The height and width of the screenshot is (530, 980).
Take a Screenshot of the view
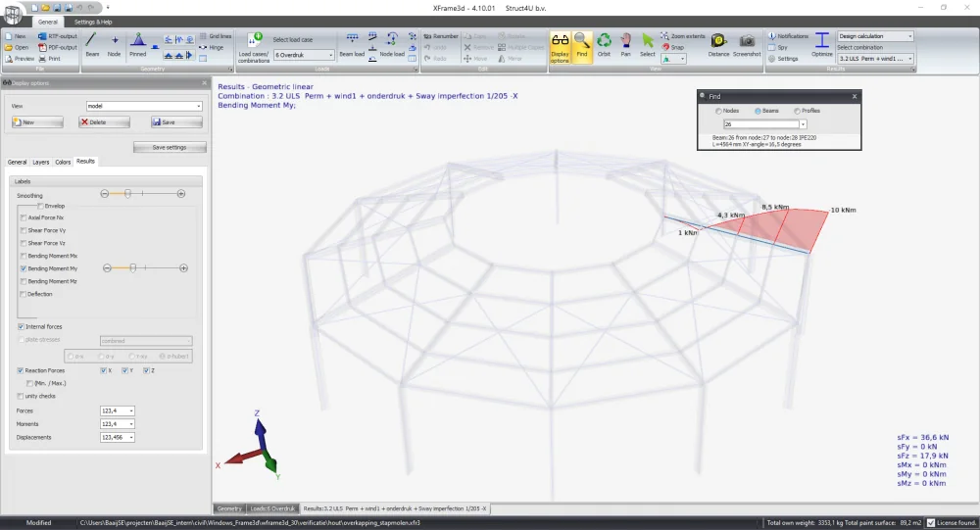747,45
